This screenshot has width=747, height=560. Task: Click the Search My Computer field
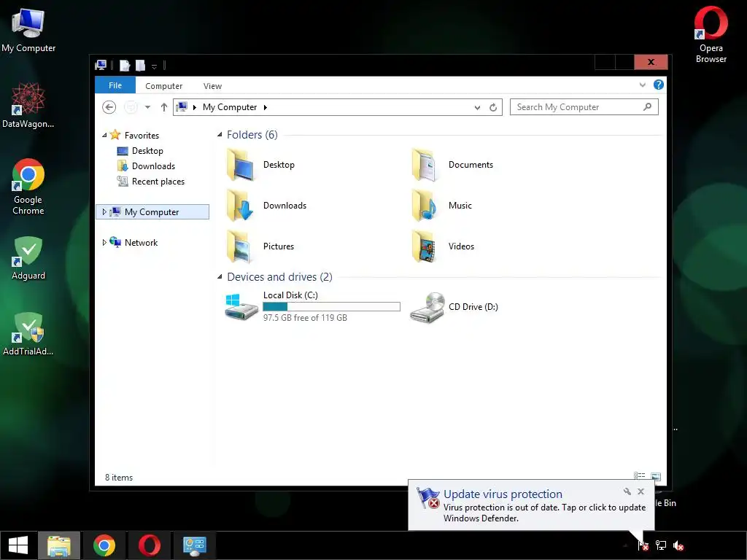coord(584,107)
